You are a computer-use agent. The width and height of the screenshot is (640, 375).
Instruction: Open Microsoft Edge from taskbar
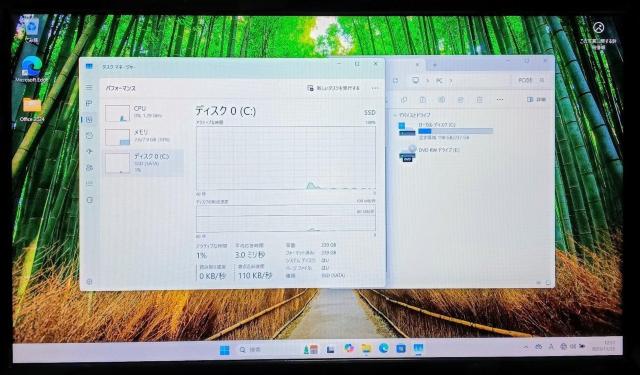[x=383, y=348]
